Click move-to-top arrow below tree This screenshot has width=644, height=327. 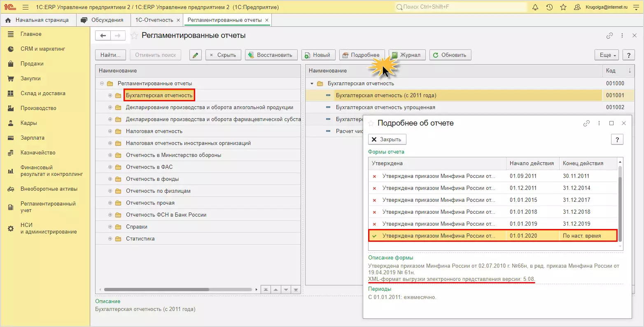[266, 290]
